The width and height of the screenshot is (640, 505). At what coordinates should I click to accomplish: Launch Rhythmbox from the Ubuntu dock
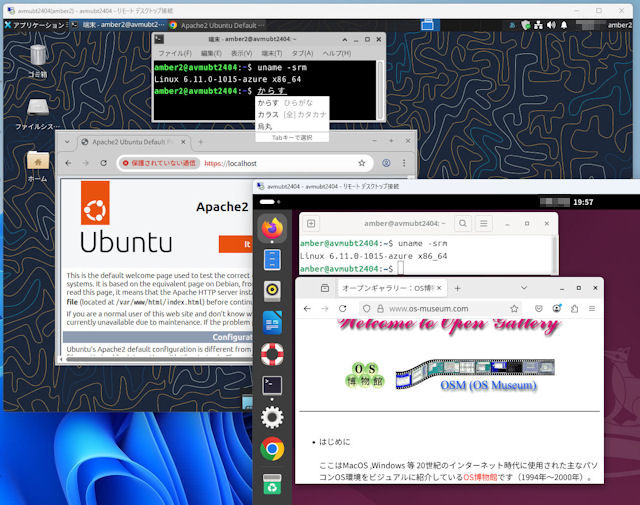point(272,291)
